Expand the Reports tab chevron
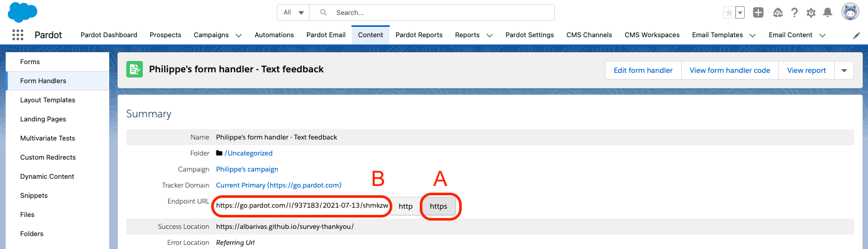This screenshot has width=868, height=249. click(x=490, y=35)
